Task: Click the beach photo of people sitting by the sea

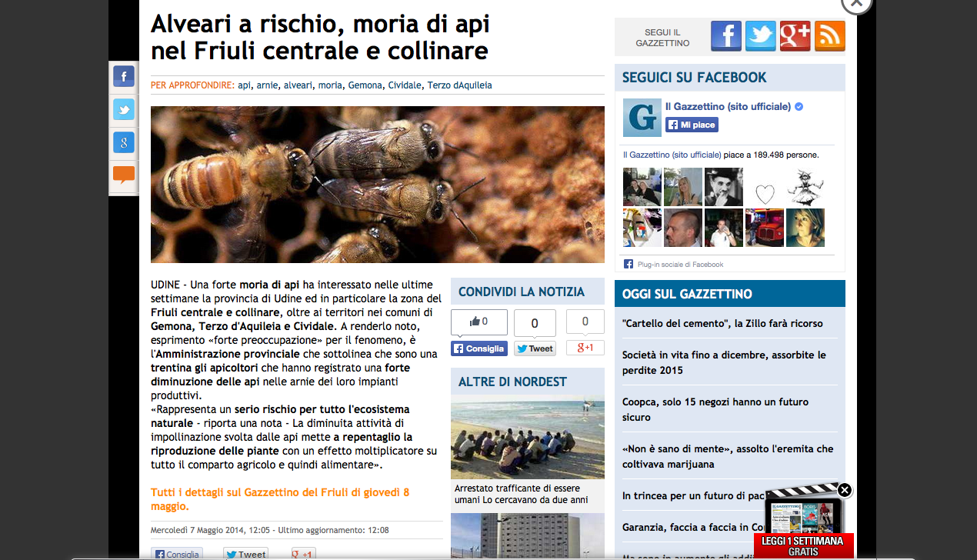Action: pos(528,437)
